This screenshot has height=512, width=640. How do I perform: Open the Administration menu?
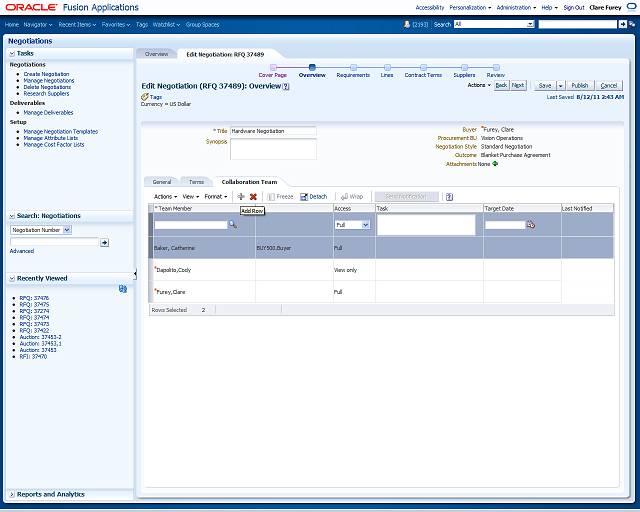click(516, 7)
